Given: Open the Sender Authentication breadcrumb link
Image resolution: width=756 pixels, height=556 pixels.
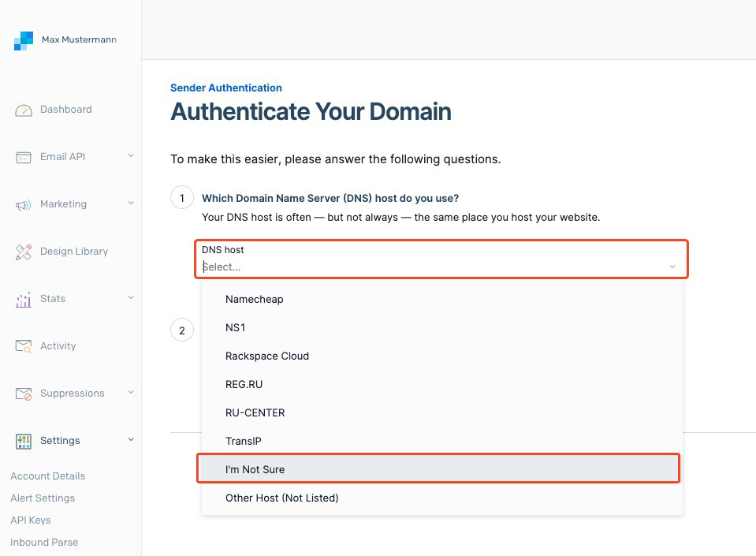Looking at the screenshot, I should click(x=226, y=88).
